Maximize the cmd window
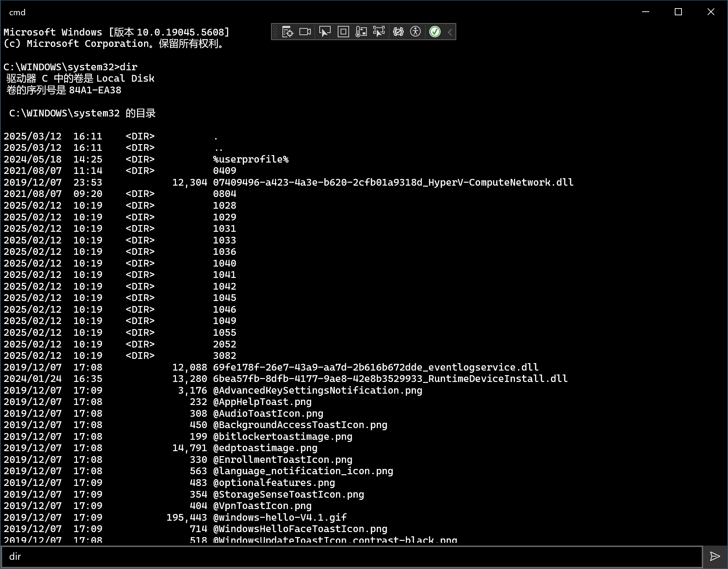 coord(678,12)
